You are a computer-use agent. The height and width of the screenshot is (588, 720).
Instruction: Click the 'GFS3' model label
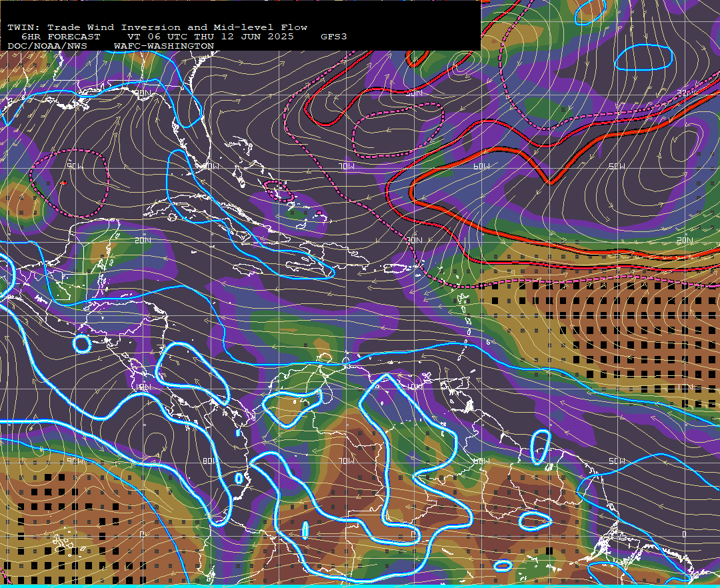(334, 37)
